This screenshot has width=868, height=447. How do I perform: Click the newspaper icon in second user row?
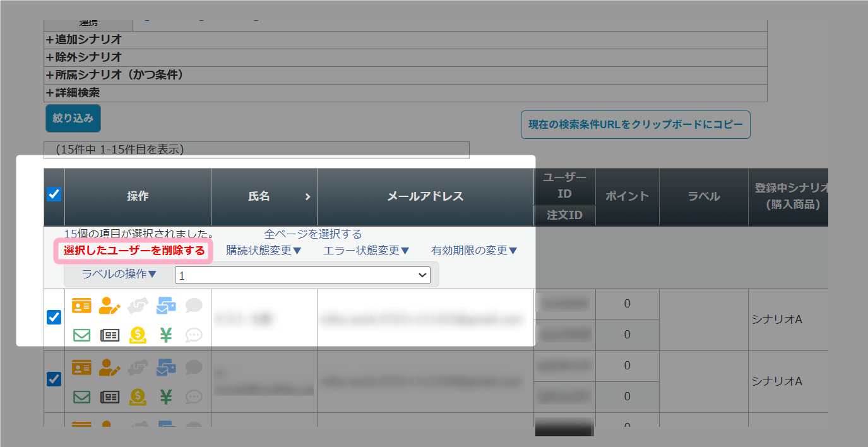click(110, 397)
